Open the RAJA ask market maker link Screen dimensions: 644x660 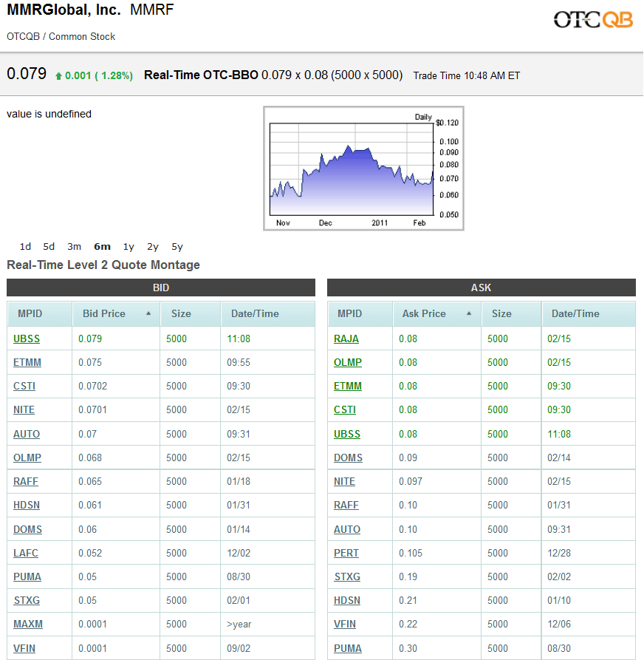[x=346, y=338]
